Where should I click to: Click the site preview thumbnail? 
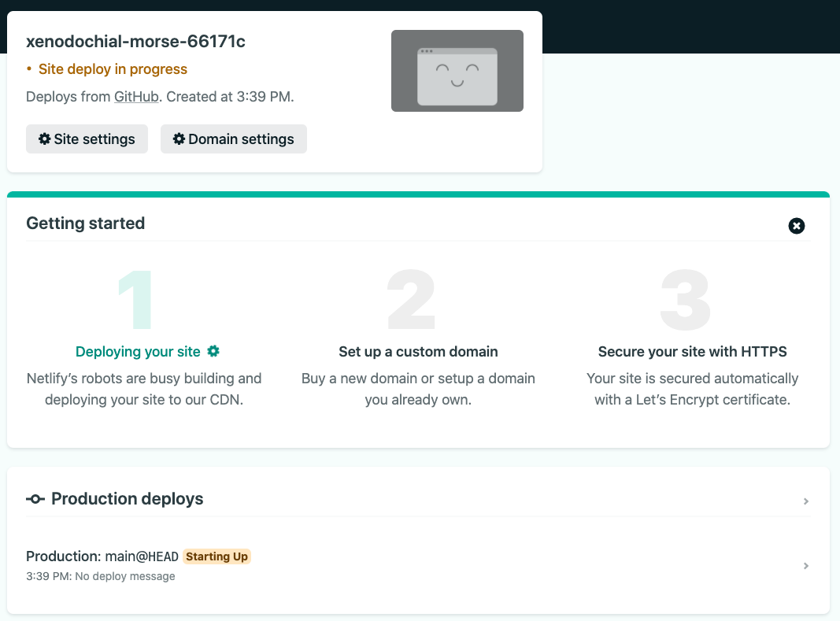coord(457,71)
